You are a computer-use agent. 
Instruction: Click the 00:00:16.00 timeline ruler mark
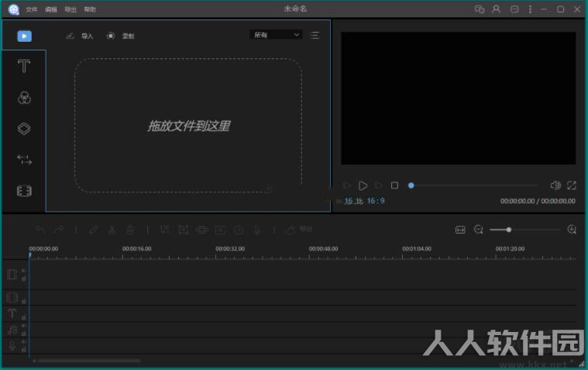137,249
